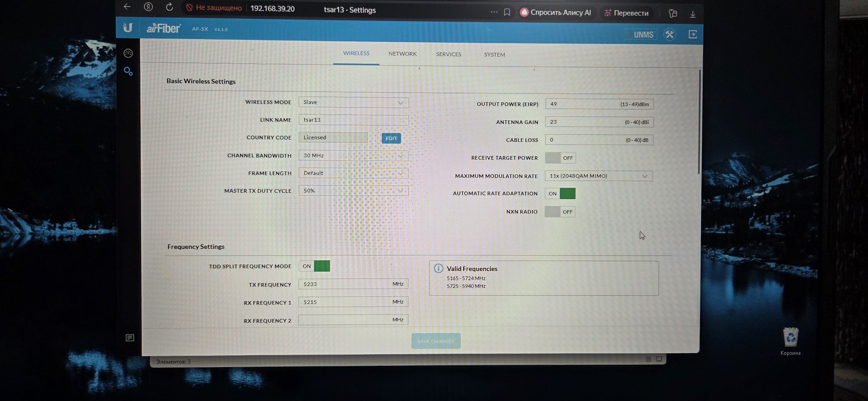Click the Edit button next to Country Code
This screenshot has width=868, height=401.
[x=391, y=138]
